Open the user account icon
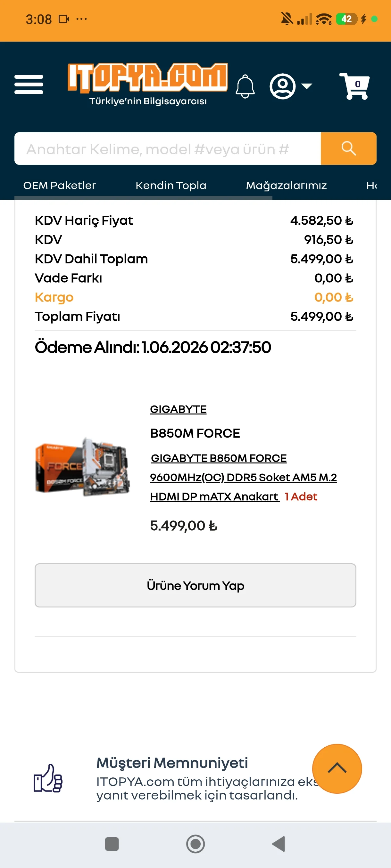The width and height of the screenshot is (391, 868). point(282,86)
